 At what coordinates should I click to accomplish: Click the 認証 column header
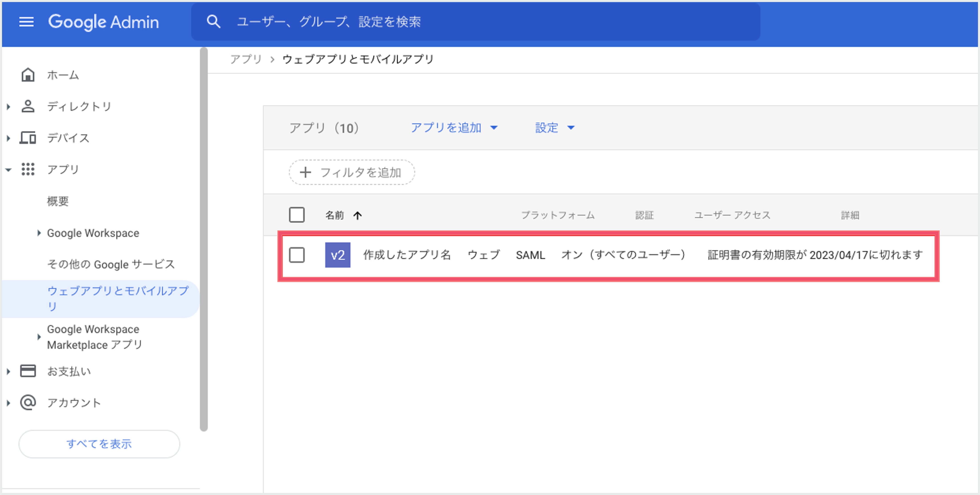pyautogui.click(x=644, y=215)
